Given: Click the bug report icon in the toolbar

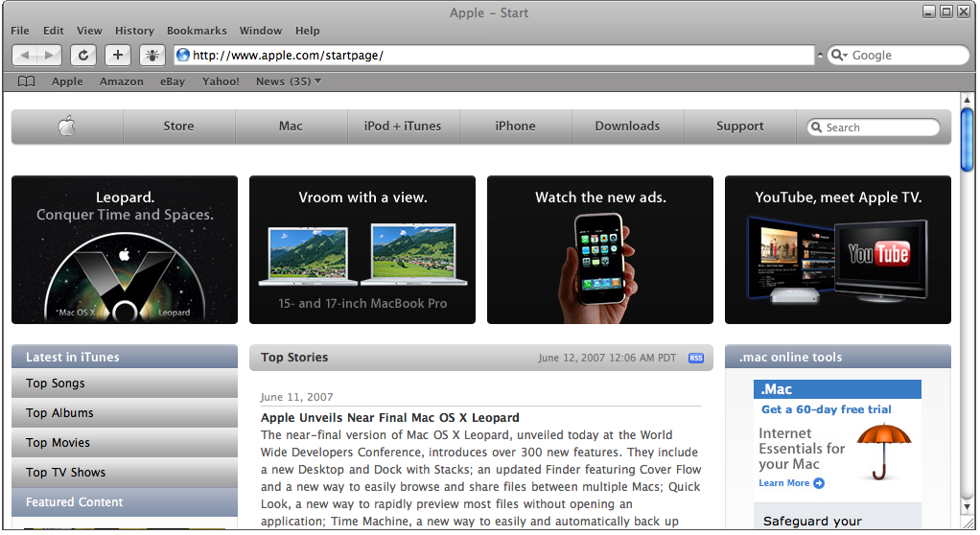Looking at the screenshot, I should tap(152, 56).
